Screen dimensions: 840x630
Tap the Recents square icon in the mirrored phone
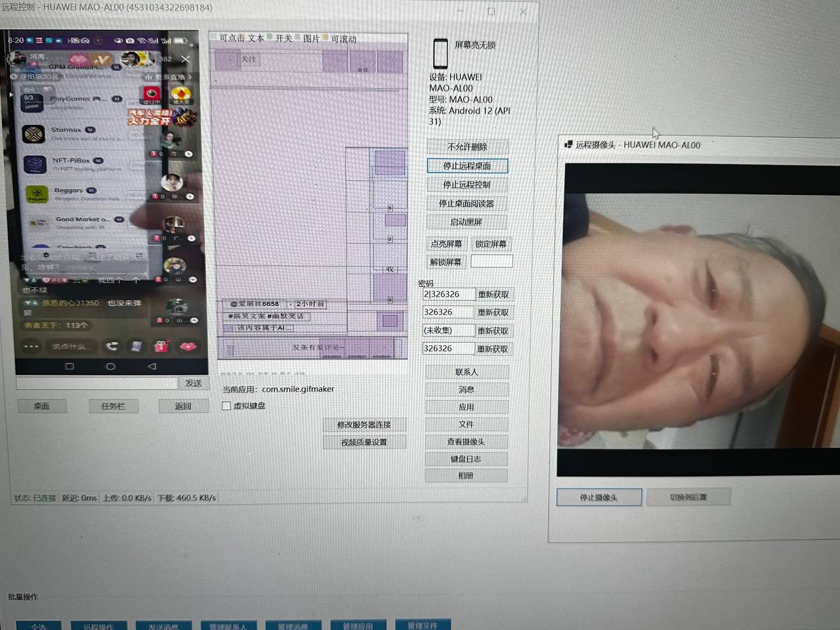pyautogui.click(x=70, y=366)
